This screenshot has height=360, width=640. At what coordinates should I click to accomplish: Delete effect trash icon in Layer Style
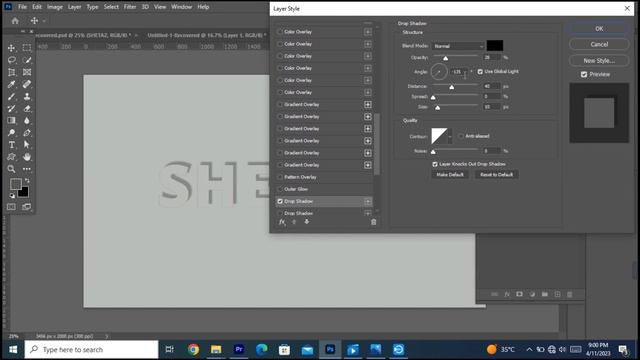click(373, 222)
